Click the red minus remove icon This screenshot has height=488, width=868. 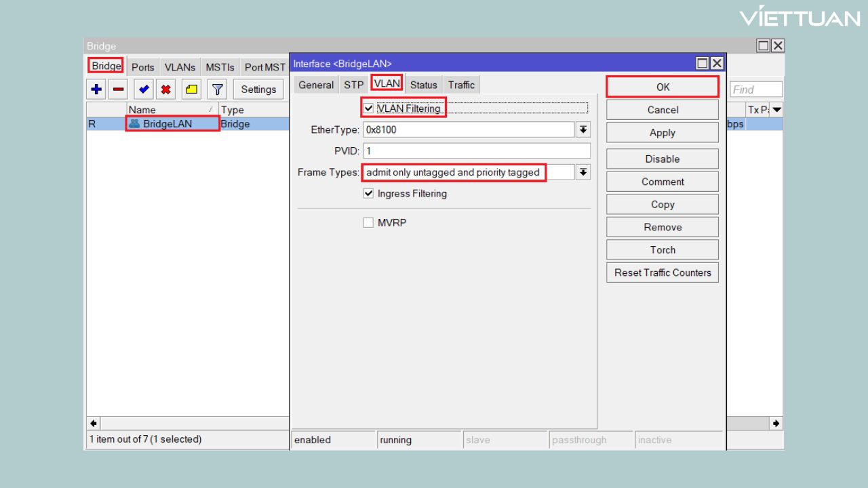click(118, 89)
